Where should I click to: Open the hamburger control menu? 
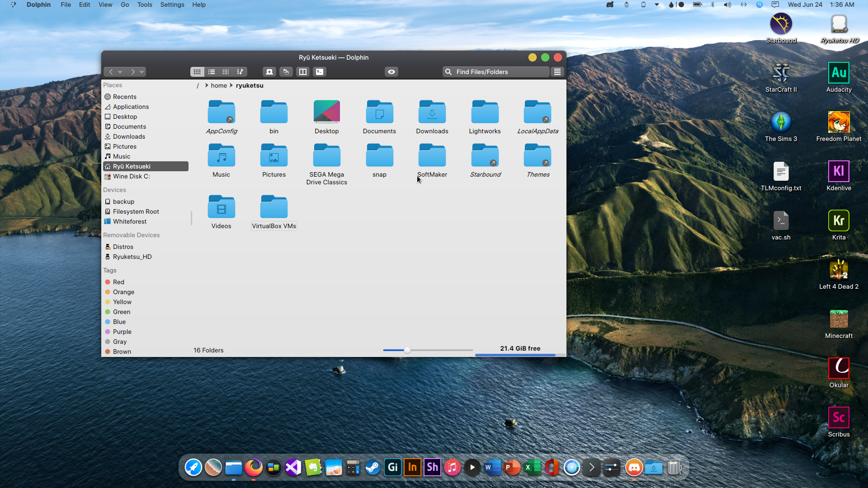(557, 72)
